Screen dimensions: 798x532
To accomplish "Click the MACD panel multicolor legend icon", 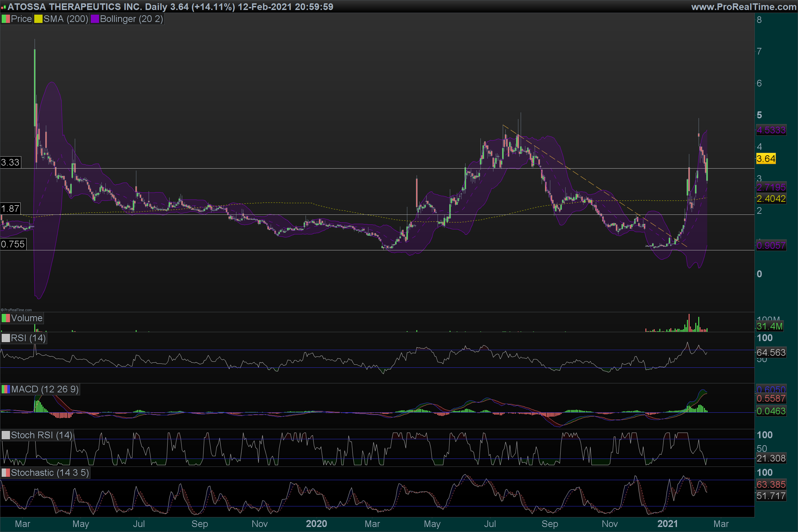I will [x=6, y=389].
